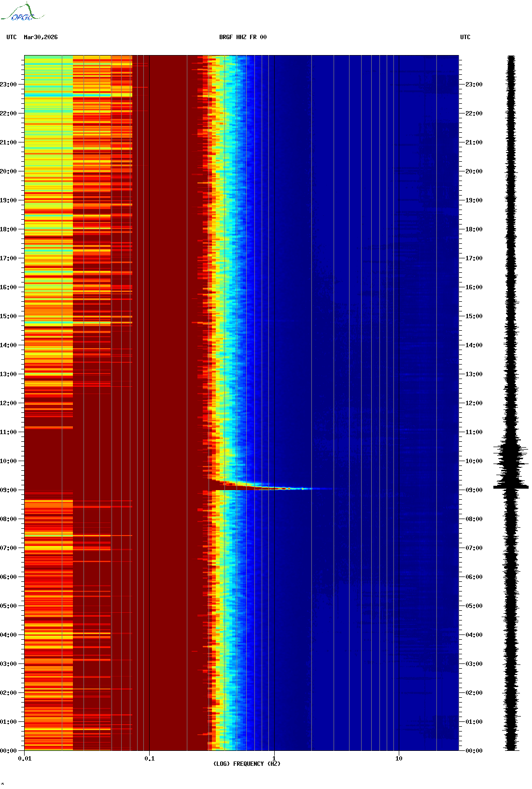
Task: Select the 12:00 label on right time axis
Action: (x=474, y=403)
